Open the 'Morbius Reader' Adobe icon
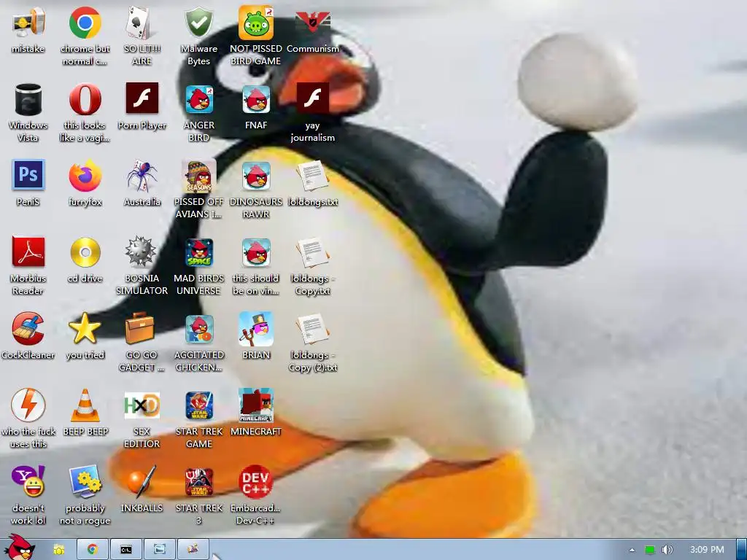747x560 pixels. pos(28,252)
